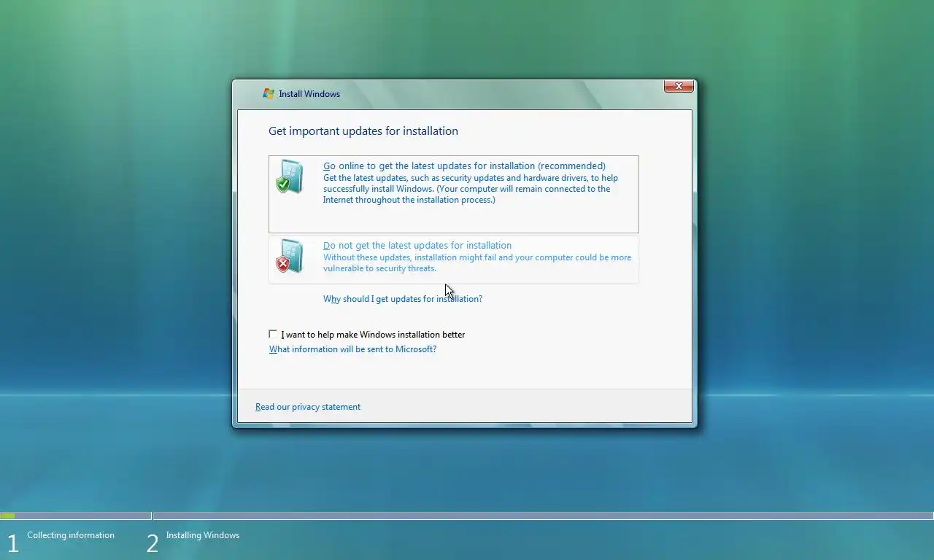Viewport: 934px width, 560px height.
Task: Click the security threats warning description
Action: coord(477,262)
